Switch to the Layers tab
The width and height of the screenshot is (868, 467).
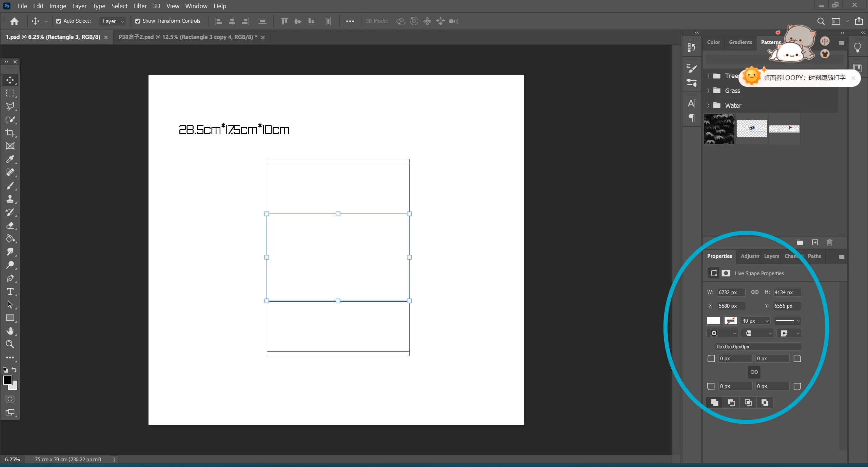pos(771,256)
